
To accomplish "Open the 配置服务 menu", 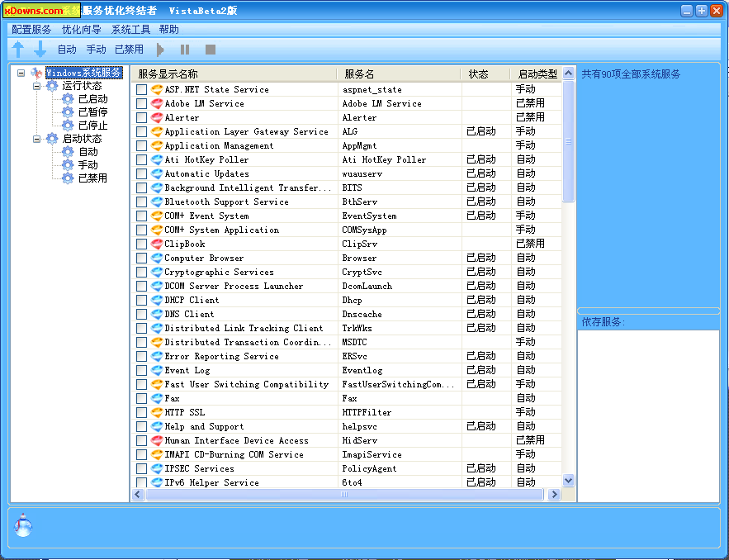I will [x=31, y=29].
